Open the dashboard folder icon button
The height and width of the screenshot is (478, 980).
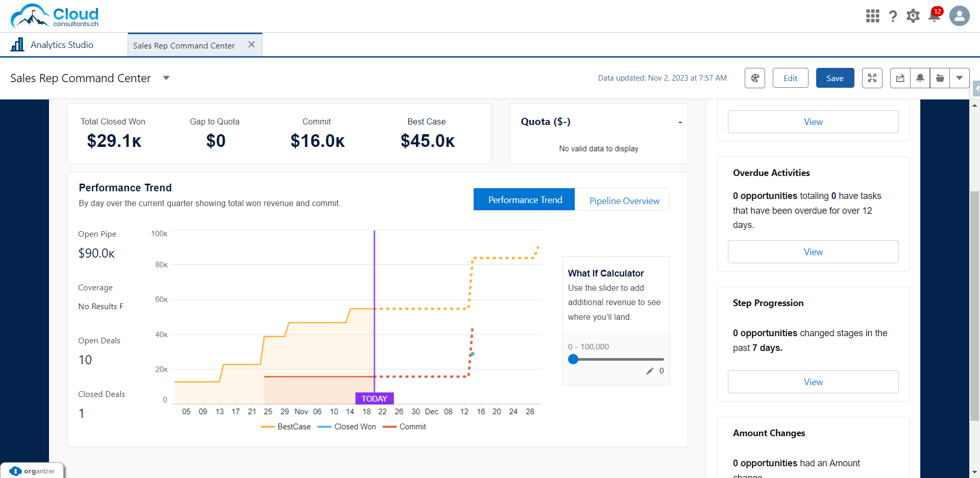940,78
